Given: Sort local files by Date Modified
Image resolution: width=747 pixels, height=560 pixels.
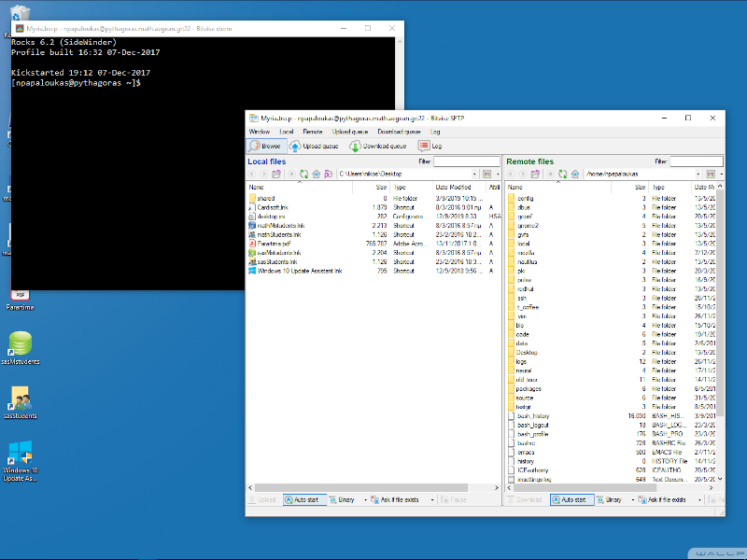Looking at the screenshot, I should click(459, 188).
